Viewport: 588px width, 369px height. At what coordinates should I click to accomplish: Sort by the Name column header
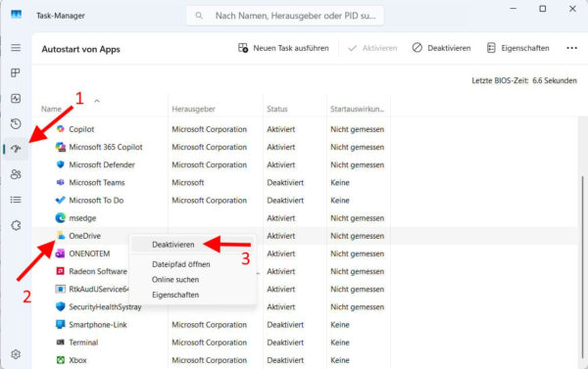coord(51,109)
